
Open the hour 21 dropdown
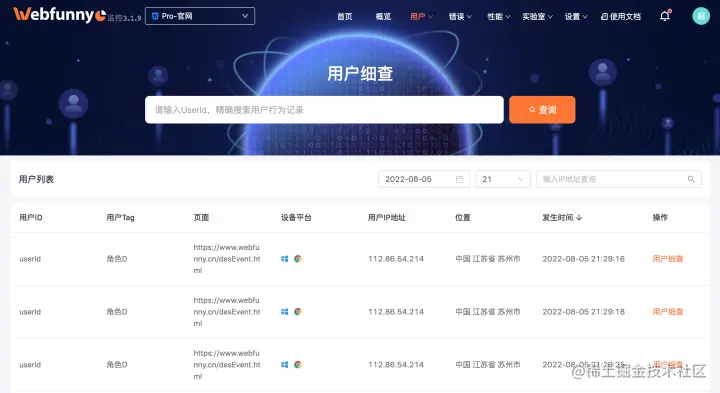tap(503, 179)
